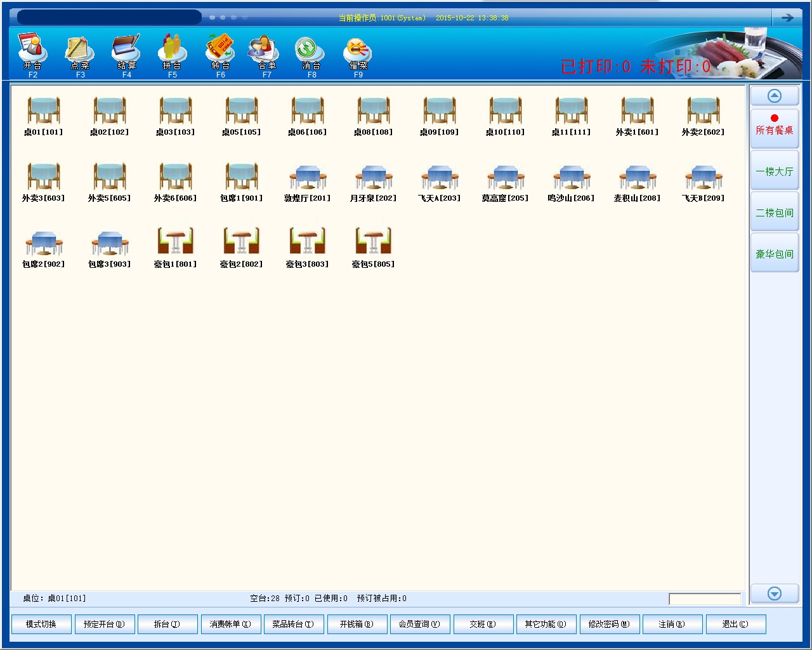Select takeout table 外卖1[601]
This screenshot has width=812, height=650.
click(x=637, y=116)
